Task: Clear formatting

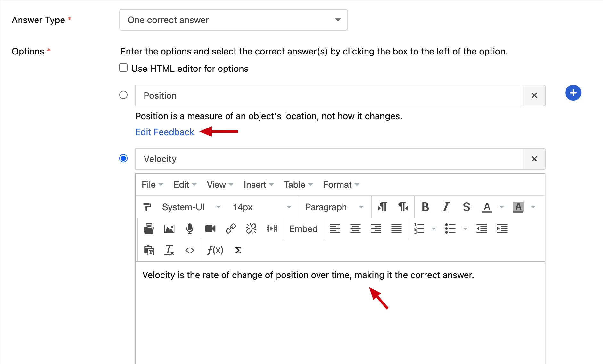Action: pyautogui.click(x=169, y=250)
